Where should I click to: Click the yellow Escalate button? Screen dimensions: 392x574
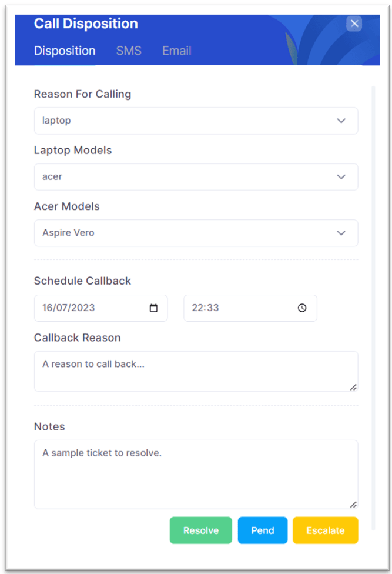[326, 530]
